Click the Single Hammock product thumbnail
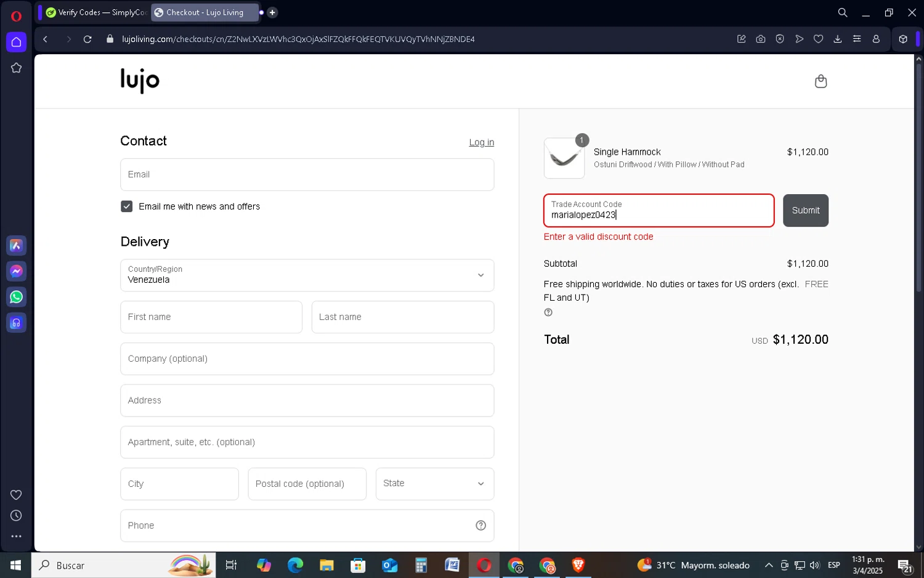 (564, 158)
